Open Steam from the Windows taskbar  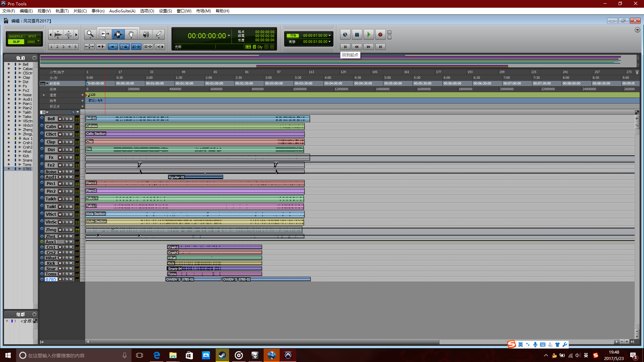pos(222,355)
